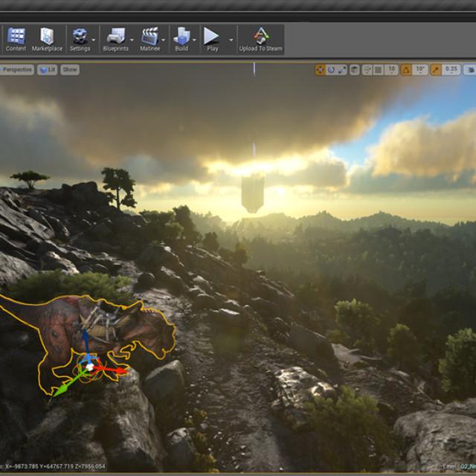Toggle grid snapping in the viewport
The width and height of the screenshot is (476, 476).
click(379, 70)
